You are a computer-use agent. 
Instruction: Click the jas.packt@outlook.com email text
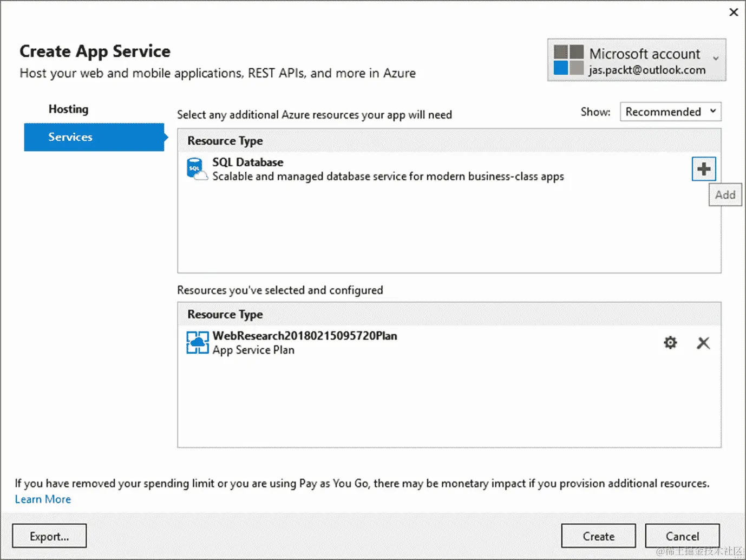point(647,70)
